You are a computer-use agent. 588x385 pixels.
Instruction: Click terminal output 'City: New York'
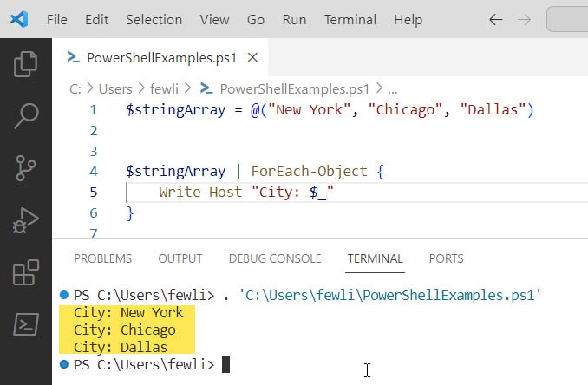tap(128, 313)
